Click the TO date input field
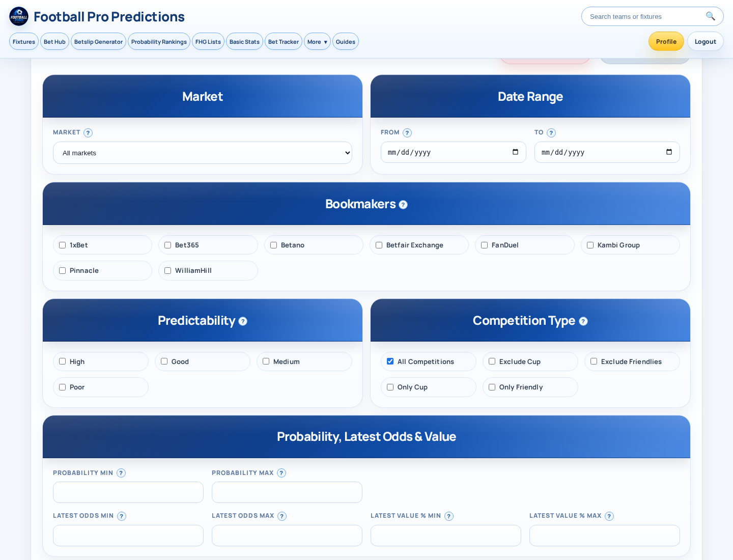Screen dimensions: 733x560 607,152
